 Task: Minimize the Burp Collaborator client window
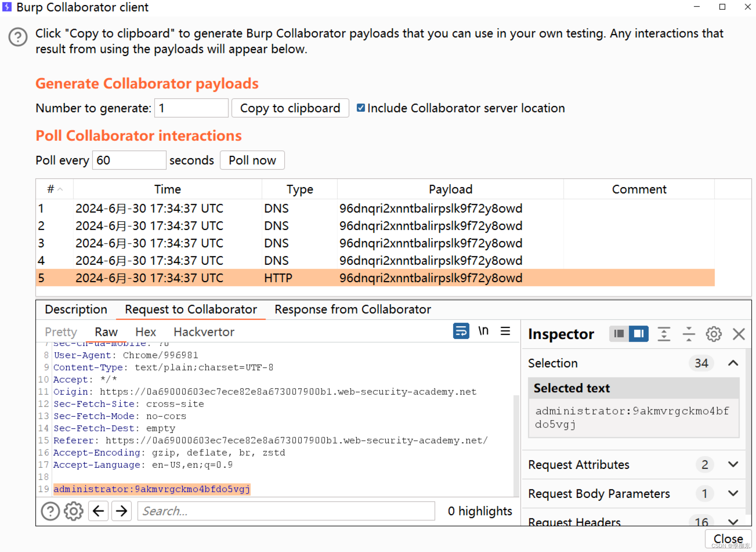point(697,7)
